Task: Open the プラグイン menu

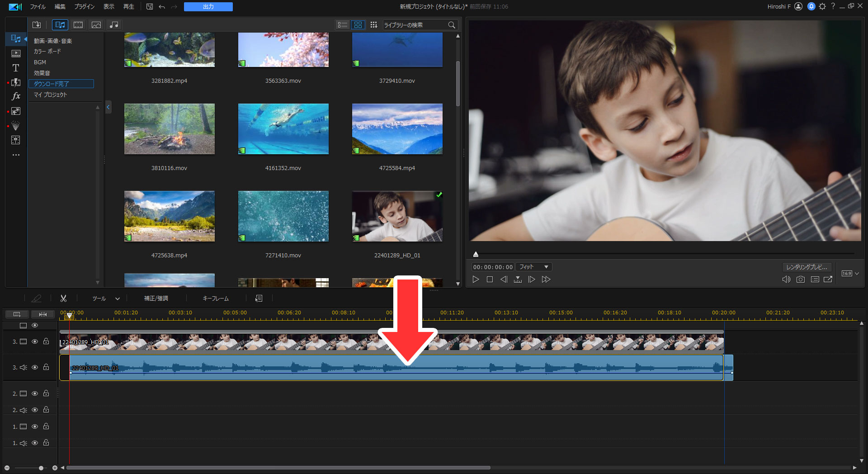Action: pyautogui.click(x=84, y=7)
